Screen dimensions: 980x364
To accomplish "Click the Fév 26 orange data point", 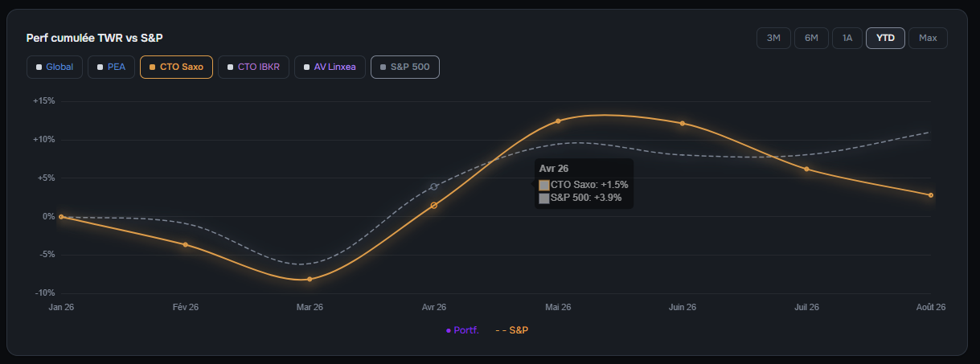I will pos(186,244).
